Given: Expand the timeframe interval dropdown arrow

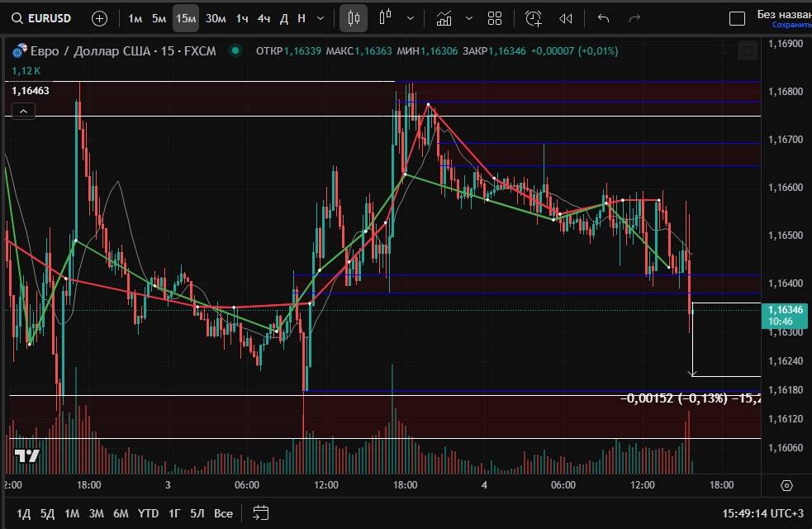Looking at the screenshot, I should [321, 18].
